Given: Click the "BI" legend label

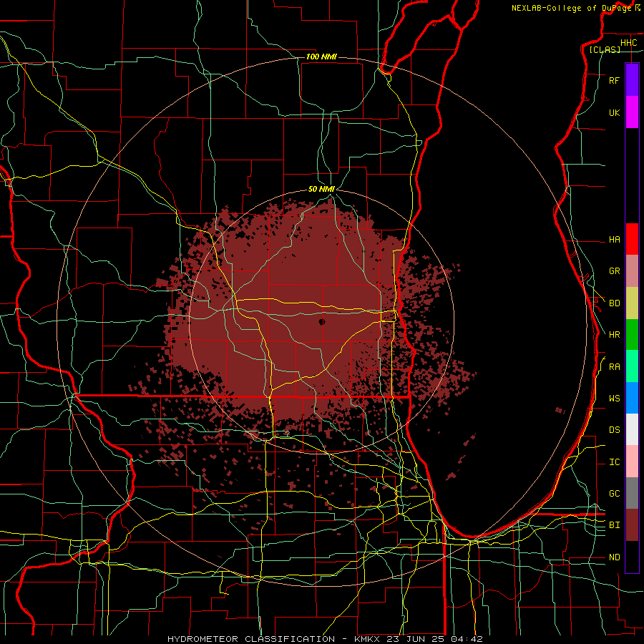Looking at the screenshot, I should coord(614,525).
